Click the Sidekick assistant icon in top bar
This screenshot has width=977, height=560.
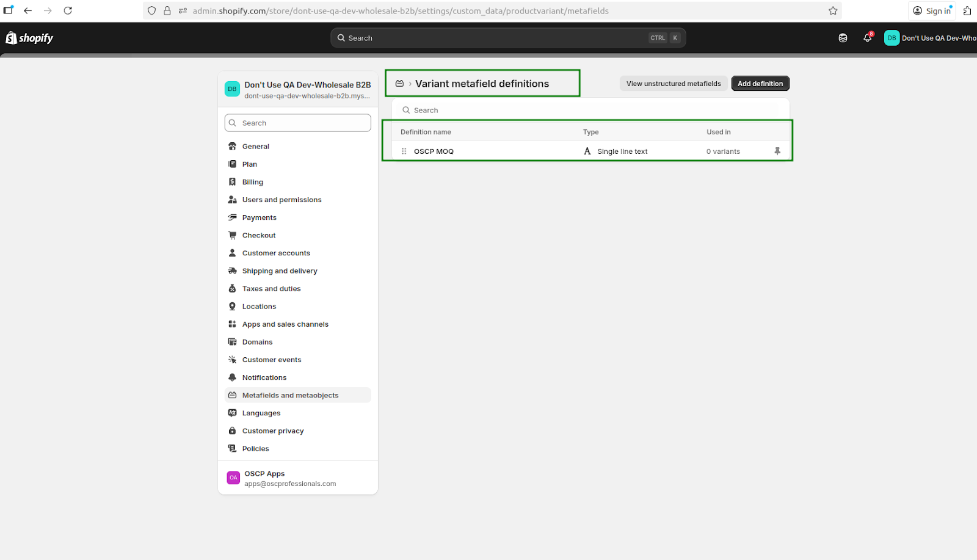843,38
